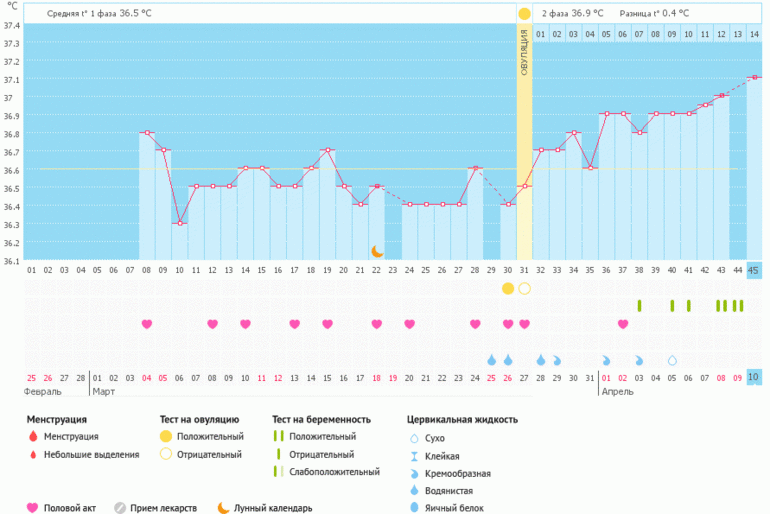Select the highlighted date 10 in April row
The height and width of the screenshot is (514, 770).
pos(753,377)
